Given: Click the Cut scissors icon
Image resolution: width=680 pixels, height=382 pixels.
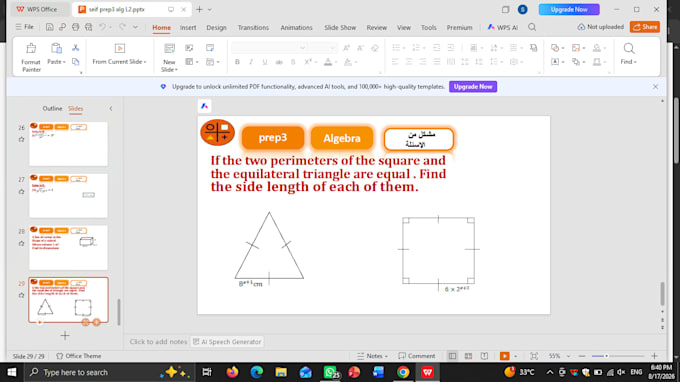Looking at the screenshot, I should [75, 48].
